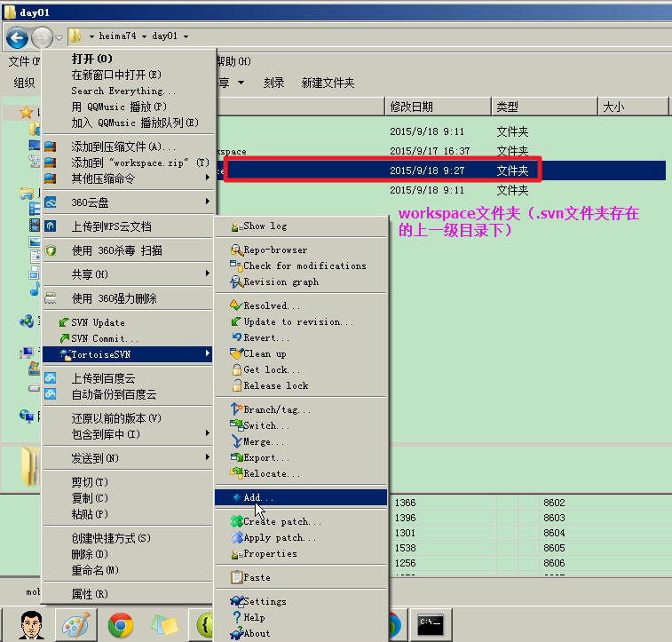This screenshot has height=642, width=672.
Task: Click the 组织 toolbar button
Action: pos(24,83)
